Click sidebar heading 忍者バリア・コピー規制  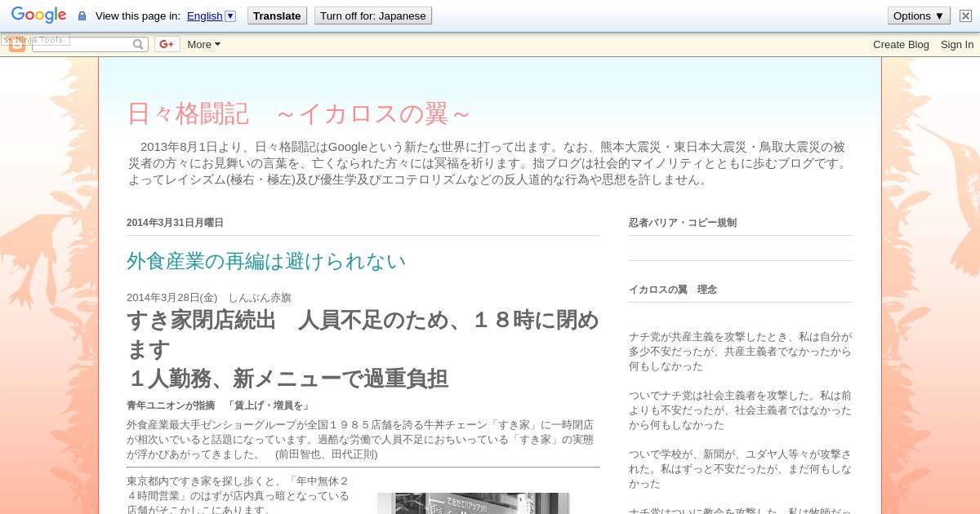[683, 223]
